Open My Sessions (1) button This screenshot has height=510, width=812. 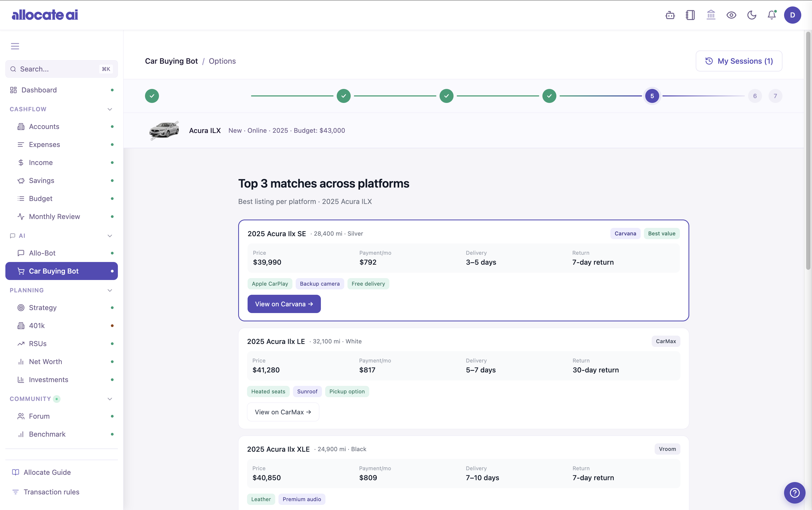[x=739, y=61]
